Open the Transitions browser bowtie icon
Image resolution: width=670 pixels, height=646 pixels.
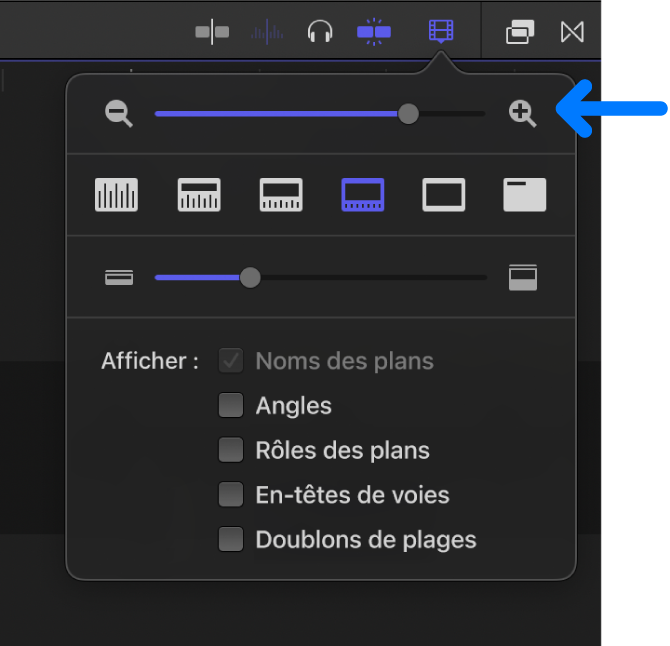click(572, 32)
